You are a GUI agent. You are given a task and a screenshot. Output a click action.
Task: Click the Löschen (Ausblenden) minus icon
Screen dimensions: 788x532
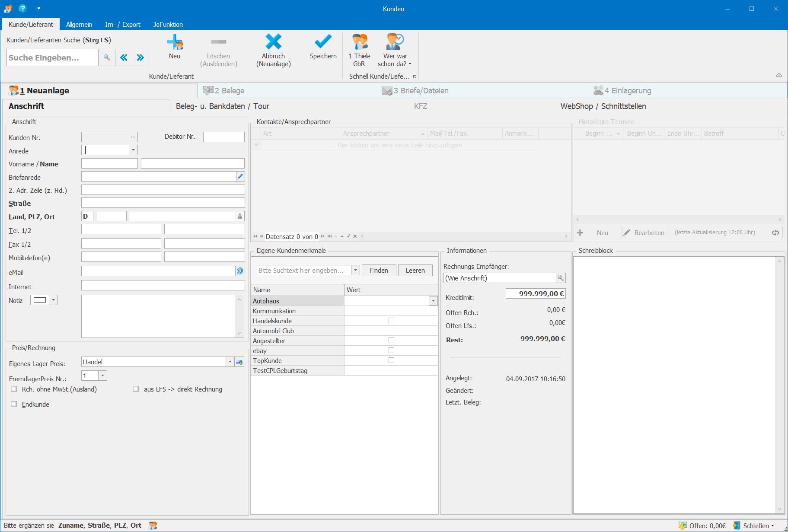218,42
